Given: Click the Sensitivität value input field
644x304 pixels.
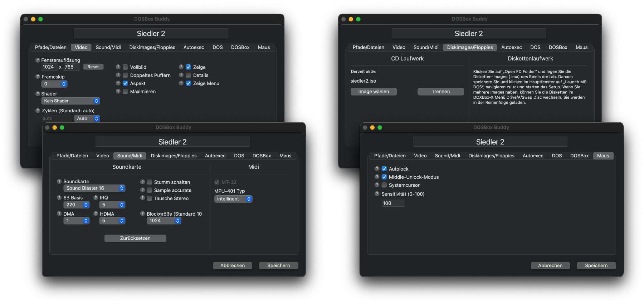Looking at the screenshot, I should [x=393, y=203].
